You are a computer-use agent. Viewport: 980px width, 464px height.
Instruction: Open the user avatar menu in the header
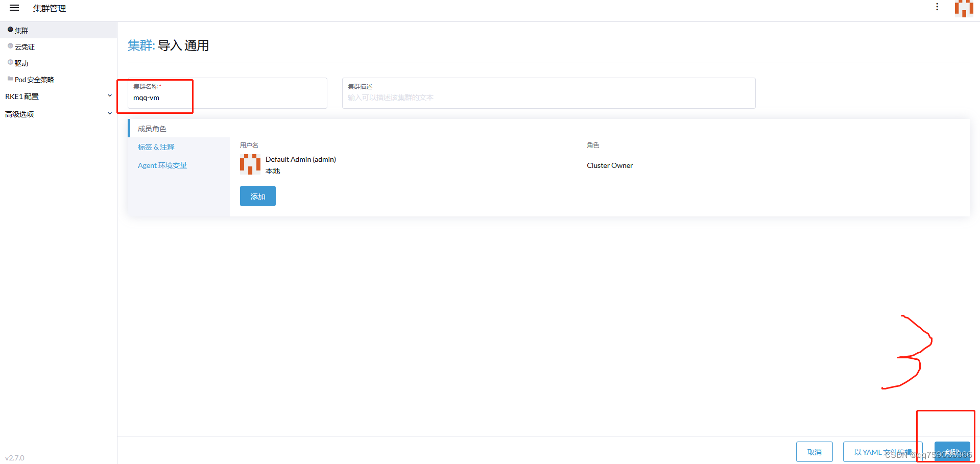pyautogui.click(x=964, y=9)
